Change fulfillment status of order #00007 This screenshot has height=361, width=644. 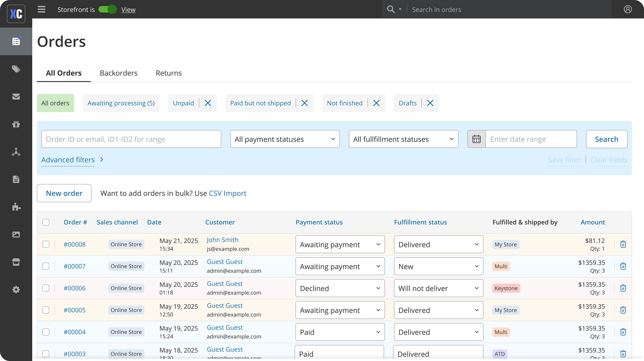tap(438, 266)
